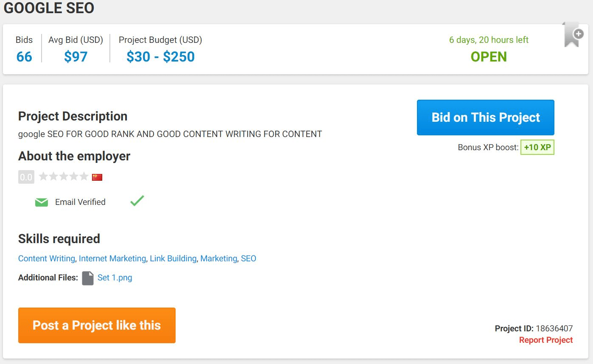Open the Content Writing skill link
This screenshot has height=364, width=593.
pos(47,258)
